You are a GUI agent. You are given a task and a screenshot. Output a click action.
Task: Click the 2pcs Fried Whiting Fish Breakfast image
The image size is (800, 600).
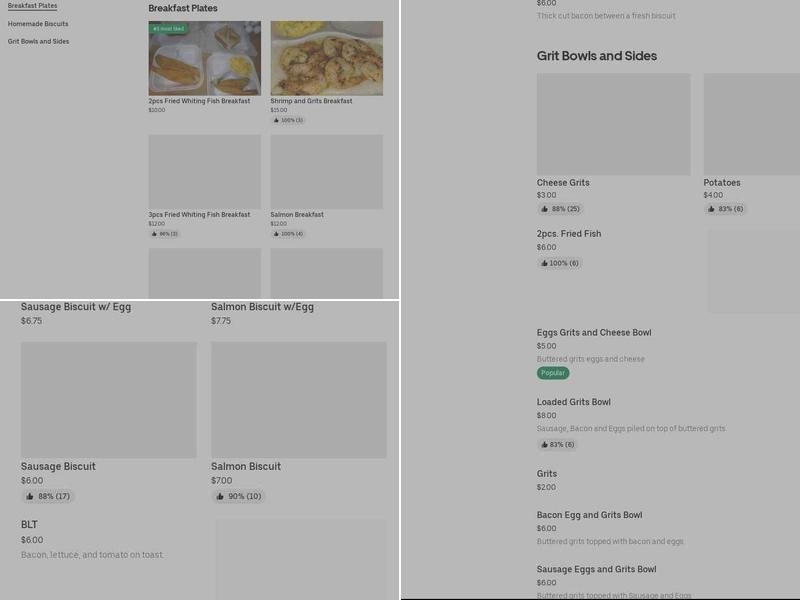pyautogui.click(x=204, y=60)
